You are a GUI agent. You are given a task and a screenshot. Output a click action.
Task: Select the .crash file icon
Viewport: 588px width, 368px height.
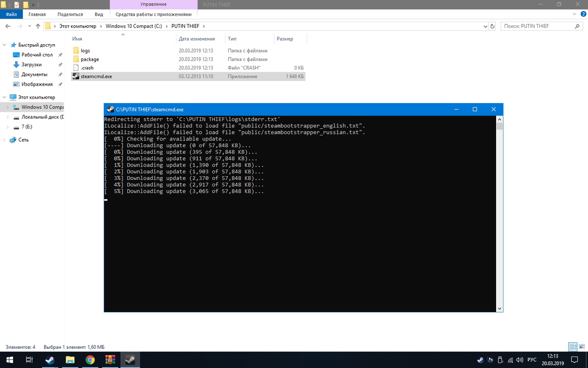pos(76,68)
